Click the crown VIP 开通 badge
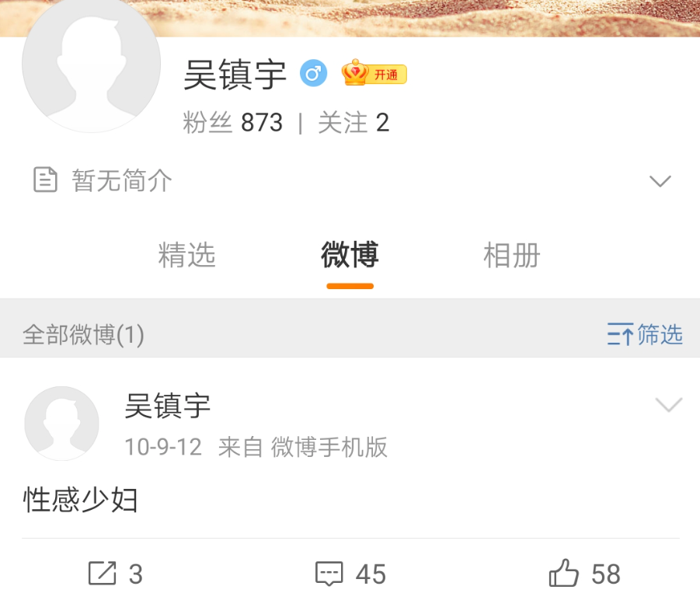700x600 pixels. (374, 73)
